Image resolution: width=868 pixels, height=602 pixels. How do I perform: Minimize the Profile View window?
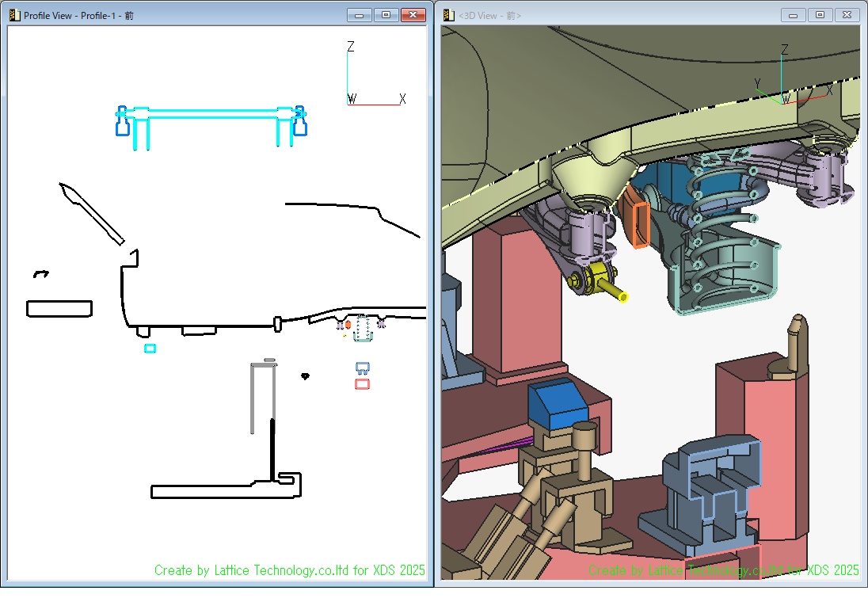click(360, 15)
